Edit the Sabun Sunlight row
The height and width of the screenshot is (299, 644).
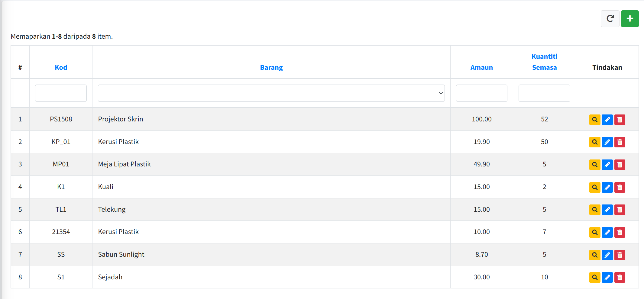click(607, 255)
